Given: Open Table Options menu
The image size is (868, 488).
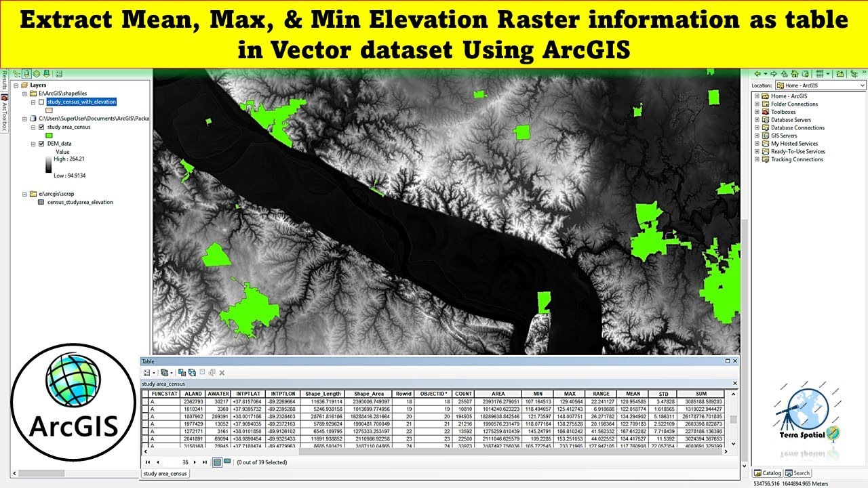Looking at the screenshot, I should [x=148, y=373].
